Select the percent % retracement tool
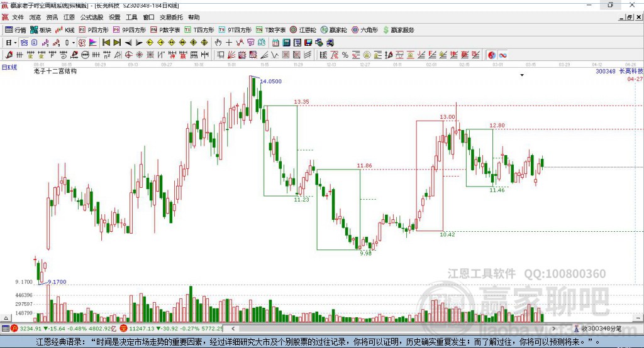644x348 pixels. [x=345, y=55]
